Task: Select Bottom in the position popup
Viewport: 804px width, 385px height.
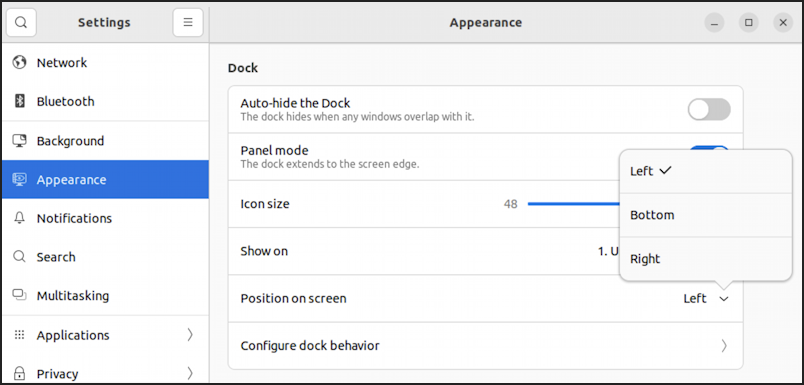Action: 706,215
